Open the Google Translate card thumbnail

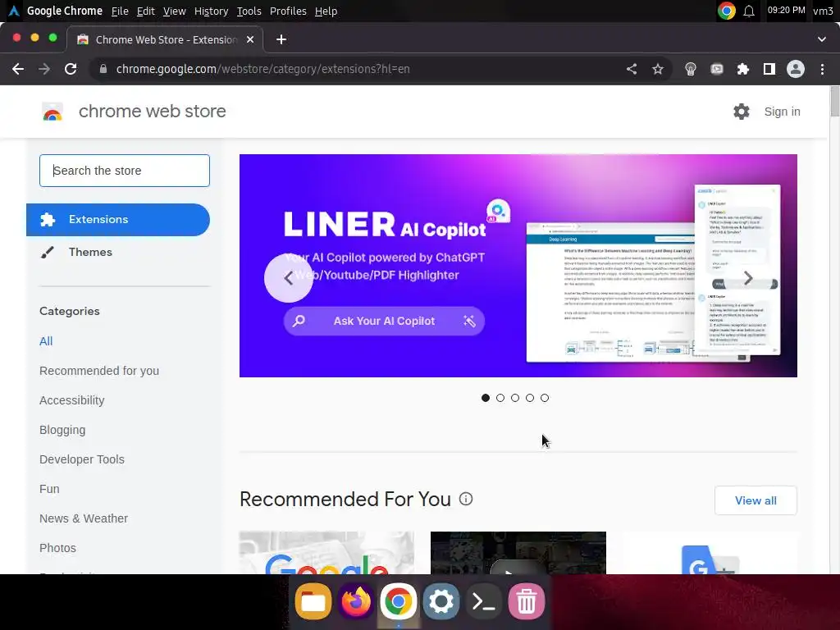(x=710, y=552)
